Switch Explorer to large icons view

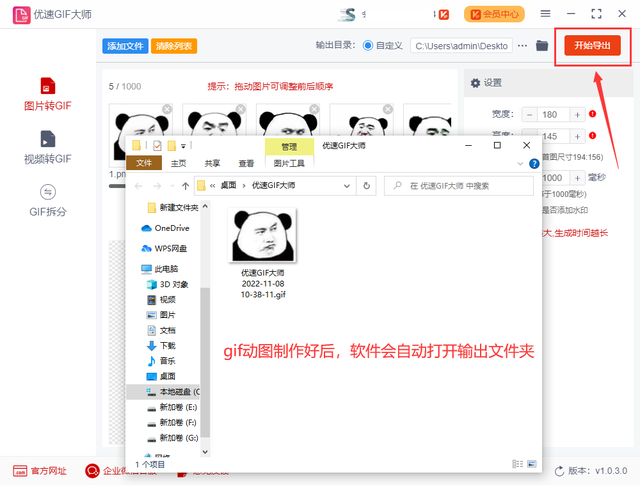[532, 464]
